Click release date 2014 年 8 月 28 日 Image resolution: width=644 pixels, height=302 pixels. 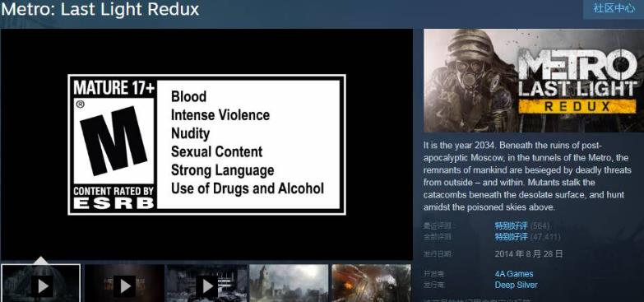point(529,253)
